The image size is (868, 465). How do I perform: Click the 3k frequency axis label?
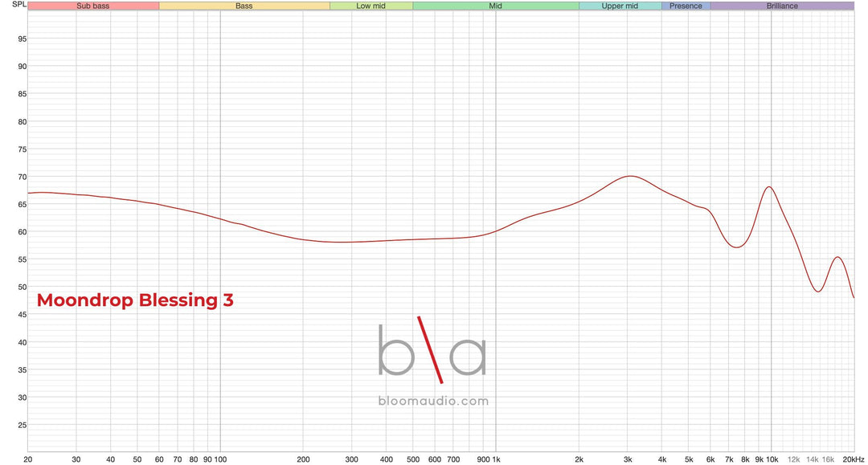coord(628,459)
